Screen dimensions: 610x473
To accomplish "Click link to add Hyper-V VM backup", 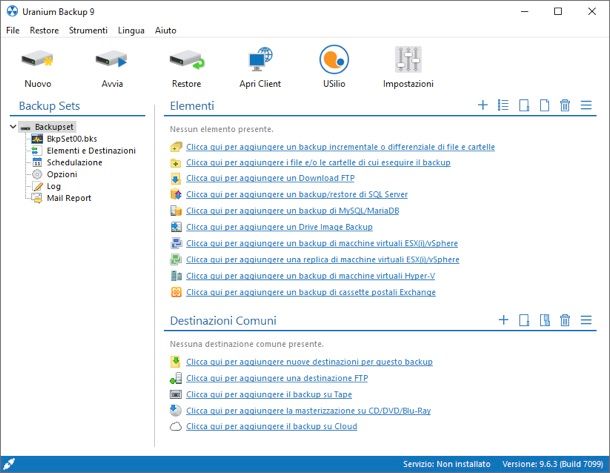I will pyautogui.click(x=310, y=276).
